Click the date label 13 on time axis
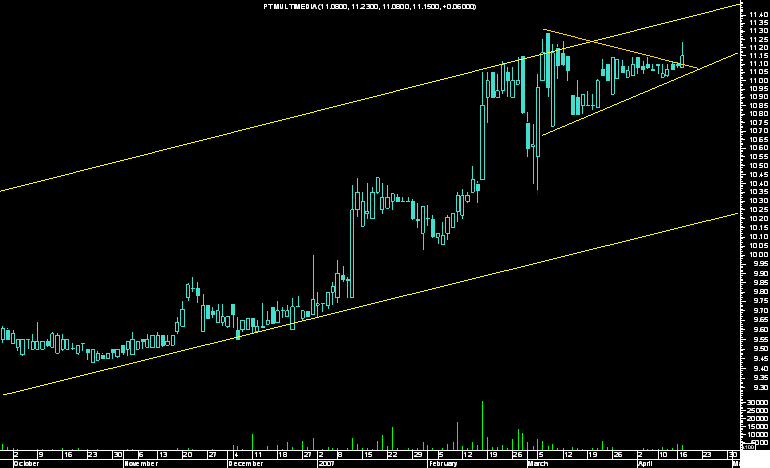Screen dimensions: 770x468 pyautogui.click(x=163, y=455)
